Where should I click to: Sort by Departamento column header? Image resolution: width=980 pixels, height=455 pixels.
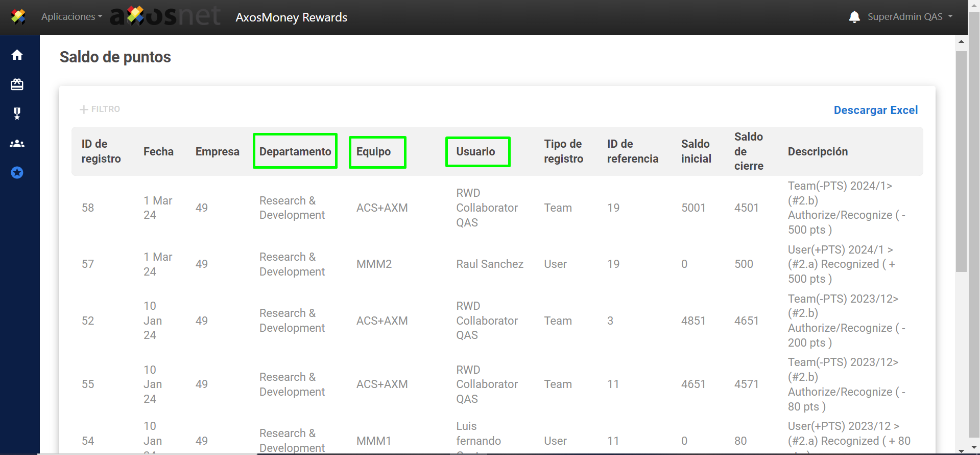(295, 151)
